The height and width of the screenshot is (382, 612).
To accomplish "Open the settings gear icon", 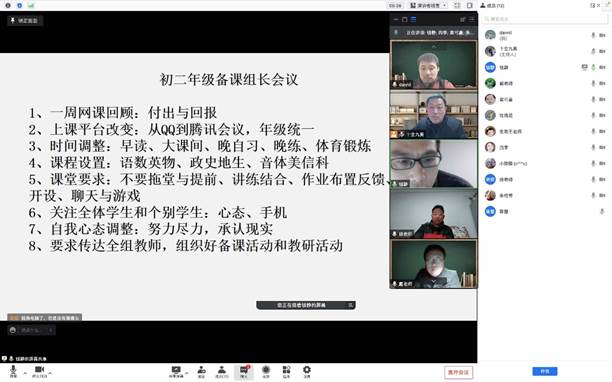I will pyautogui.click(x=307, y=372).
